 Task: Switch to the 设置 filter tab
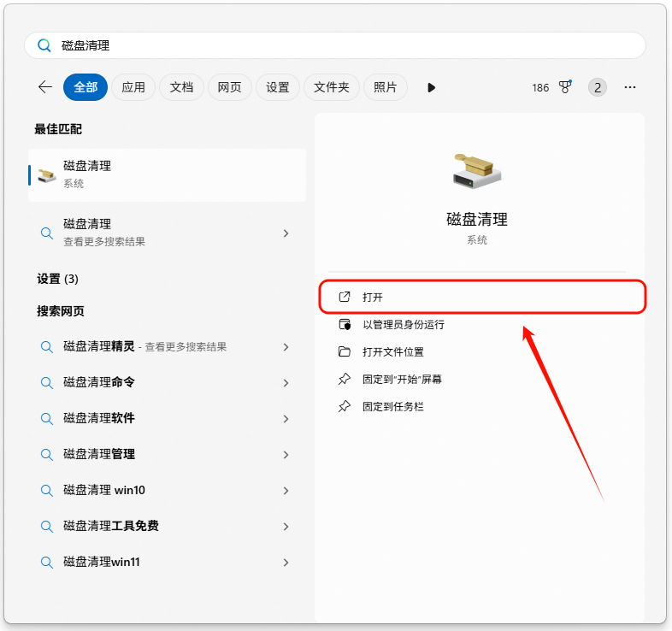point(277,87)
